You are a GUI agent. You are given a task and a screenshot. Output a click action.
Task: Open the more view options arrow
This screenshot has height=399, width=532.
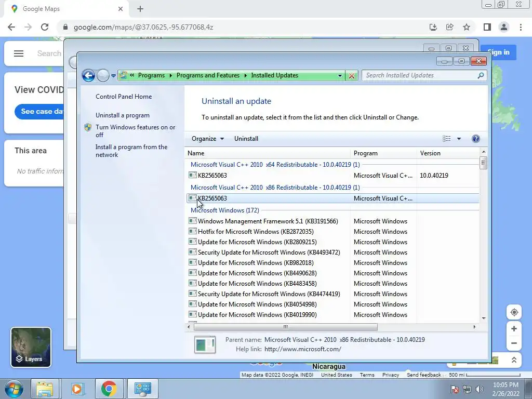[x=459, y=139]
